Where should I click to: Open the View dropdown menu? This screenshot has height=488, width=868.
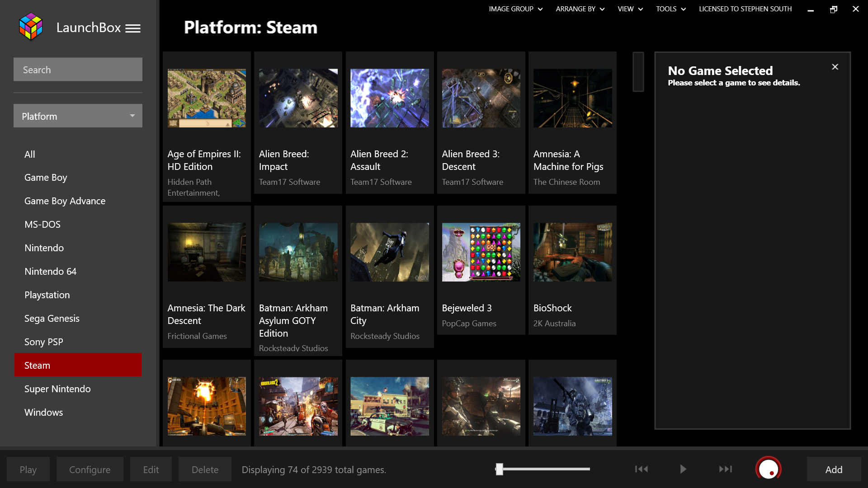[630, 9]
